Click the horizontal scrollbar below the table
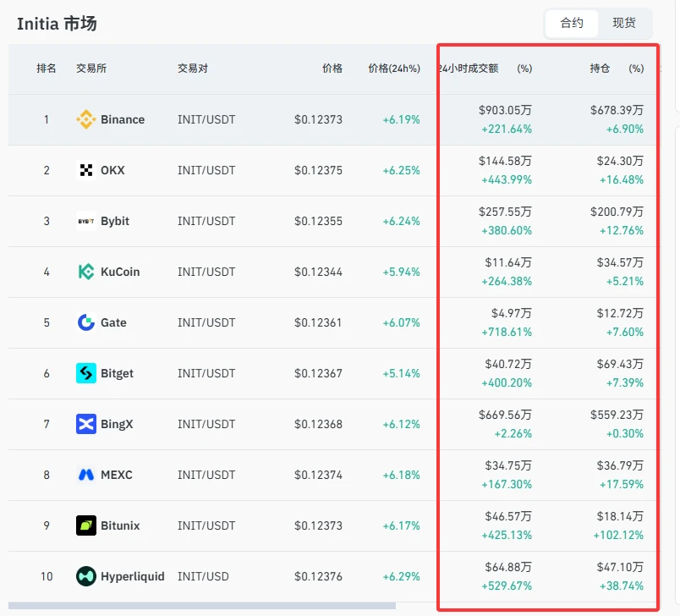680x616 pixels. [202, 606]
